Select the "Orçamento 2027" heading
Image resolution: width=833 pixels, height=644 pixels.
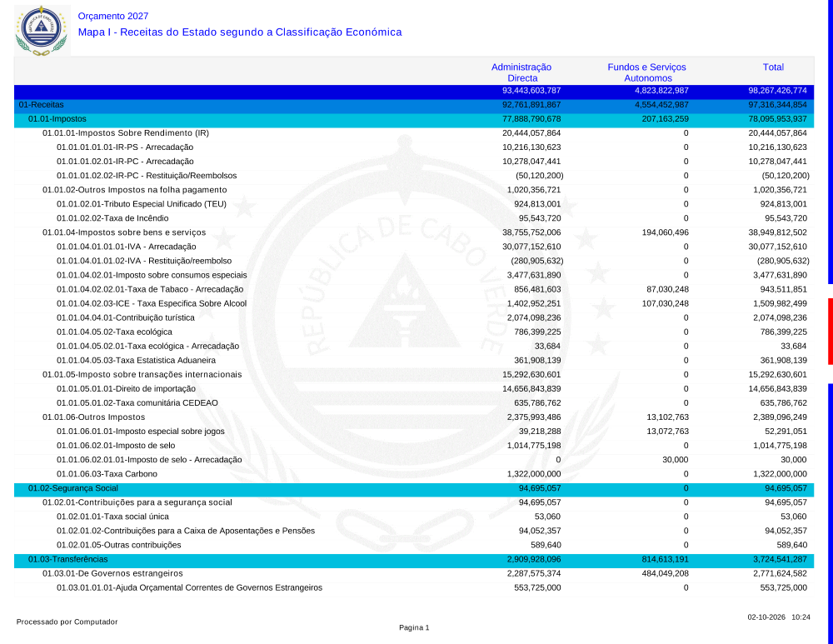(x=113, y=17)
